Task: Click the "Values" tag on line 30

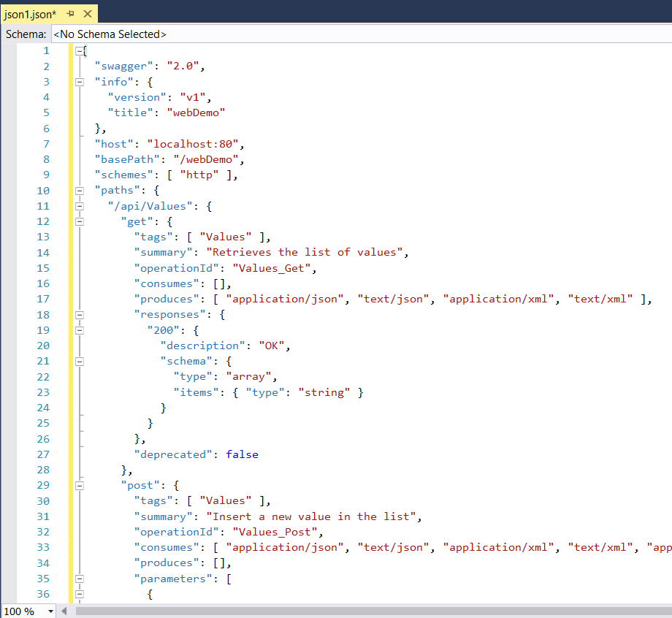Action: click(226, 501)
